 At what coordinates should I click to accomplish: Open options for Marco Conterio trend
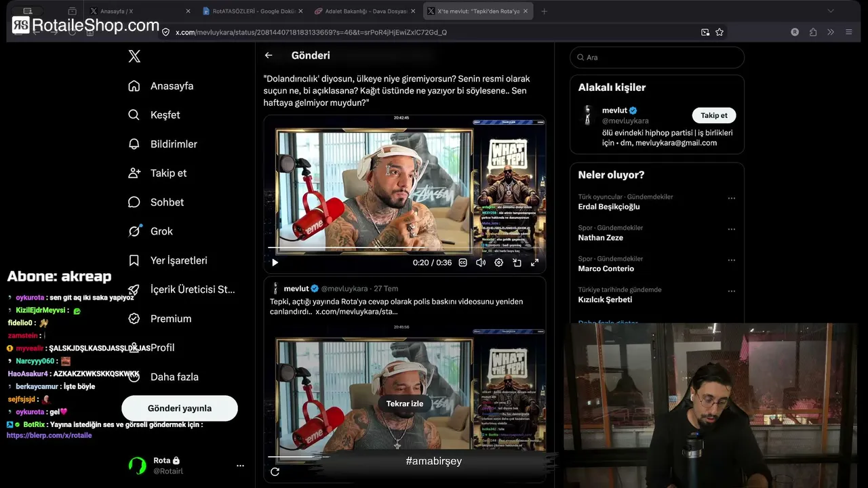click(732, 261)
